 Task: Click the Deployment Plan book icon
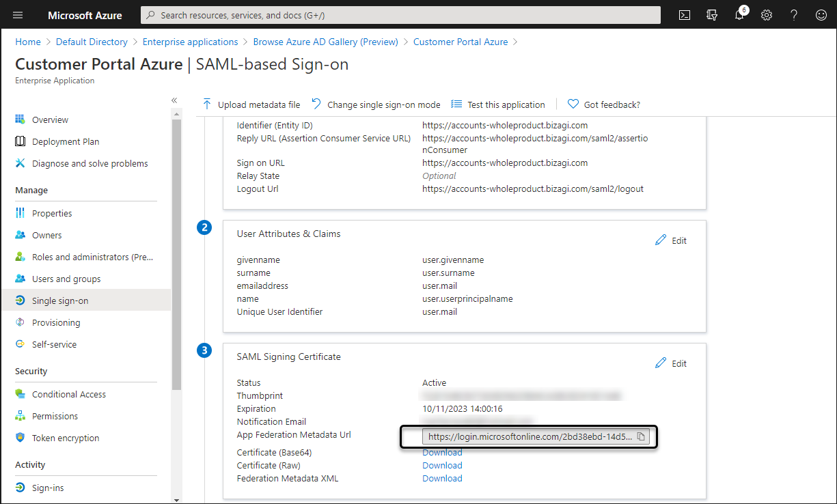point(20,141)
